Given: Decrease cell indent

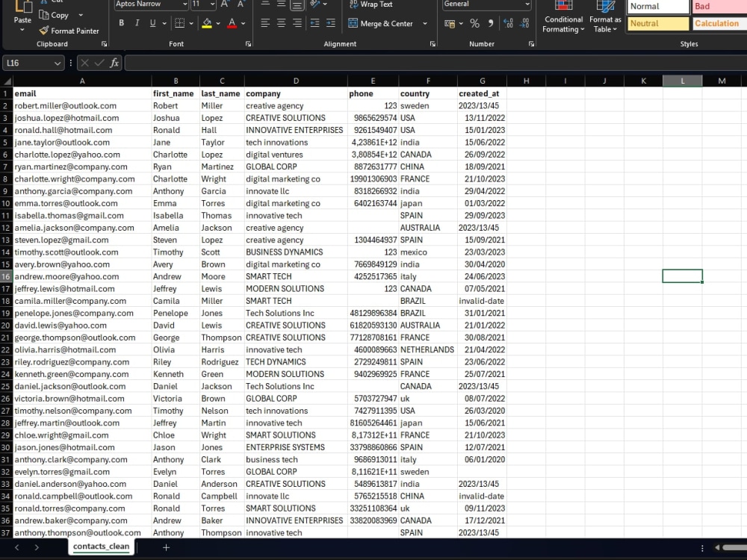Looking at the screenshot, I should [315, 23].
